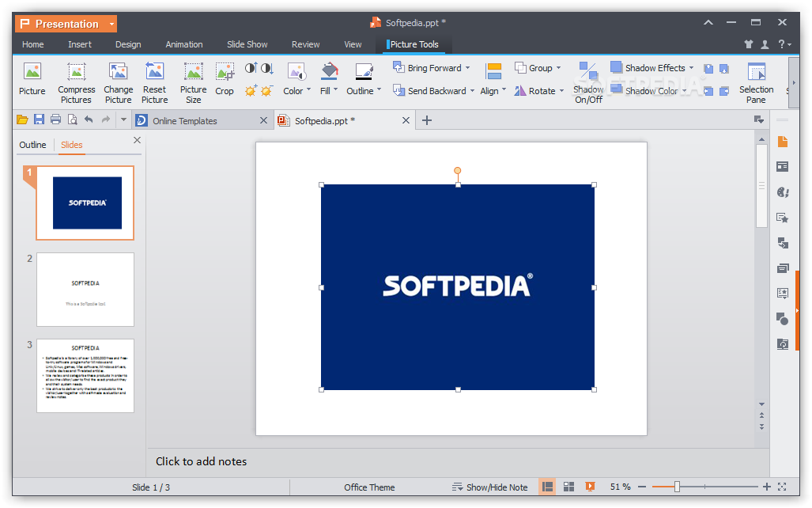The image size is (812, 508).
Task: Expand quick access toolbar dropdown arrow
Action: pos(123,119)
